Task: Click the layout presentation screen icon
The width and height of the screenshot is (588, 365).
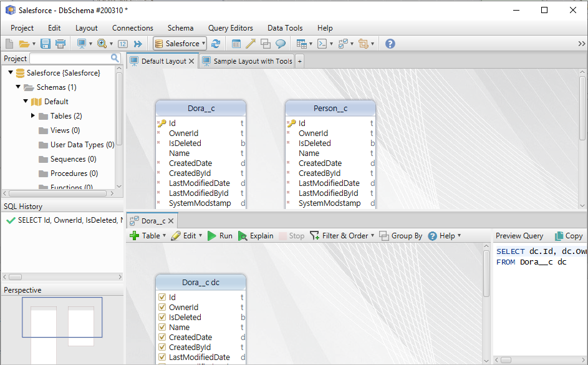Action: (82, 44)
